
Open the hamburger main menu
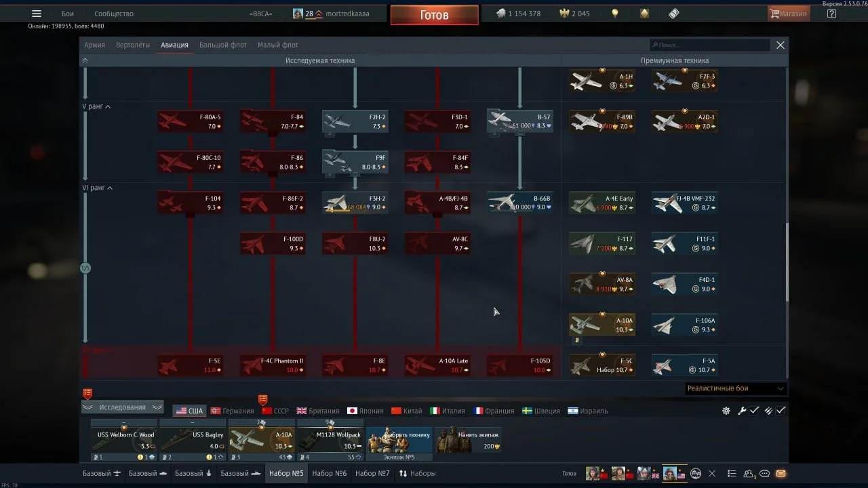tap(37, 14)
